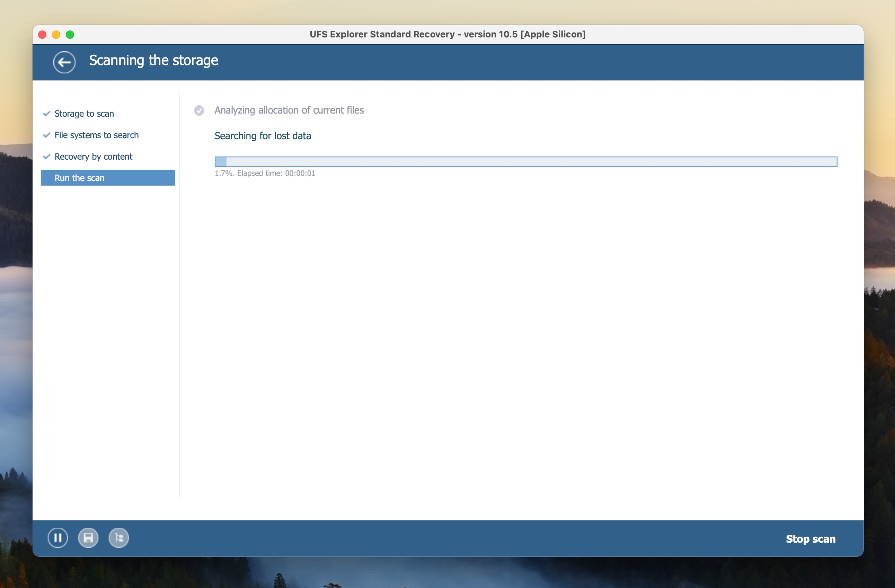Click the back navigation arrow
The image size is (895, 588).
click(64, 62)
